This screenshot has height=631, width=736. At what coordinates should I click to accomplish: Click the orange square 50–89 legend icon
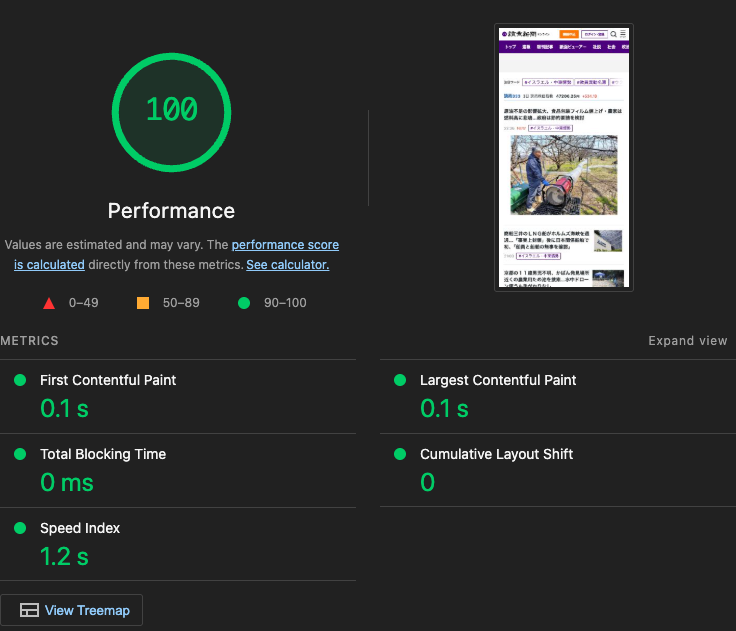pyautogui.click(x=143, y=303)
